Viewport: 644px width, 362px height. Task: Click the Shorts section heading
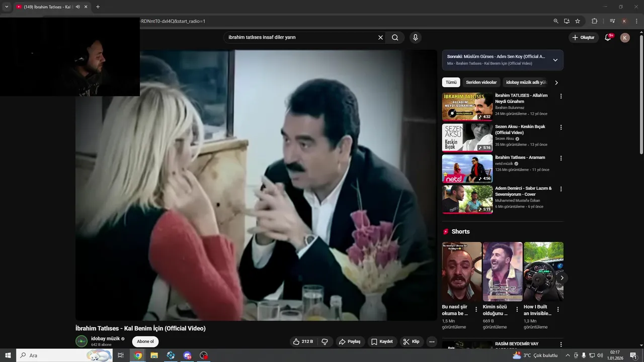tap(460, 232)
